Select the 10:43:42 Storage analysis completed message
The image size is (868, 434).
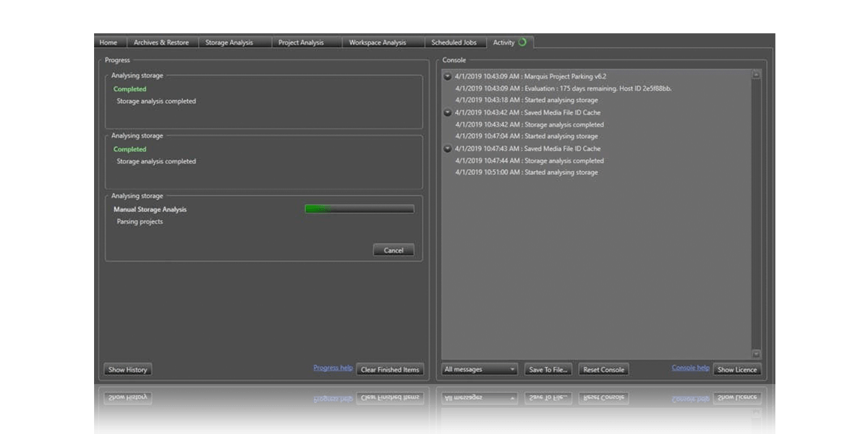pyautogui.click(x=529, y=124)
